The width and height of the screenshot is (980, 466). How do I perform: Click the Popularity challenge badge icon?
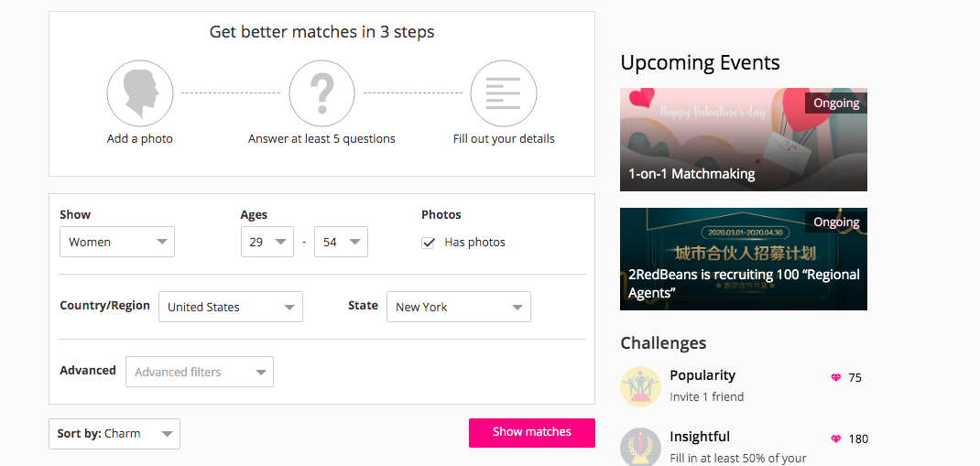pos(640,386)
